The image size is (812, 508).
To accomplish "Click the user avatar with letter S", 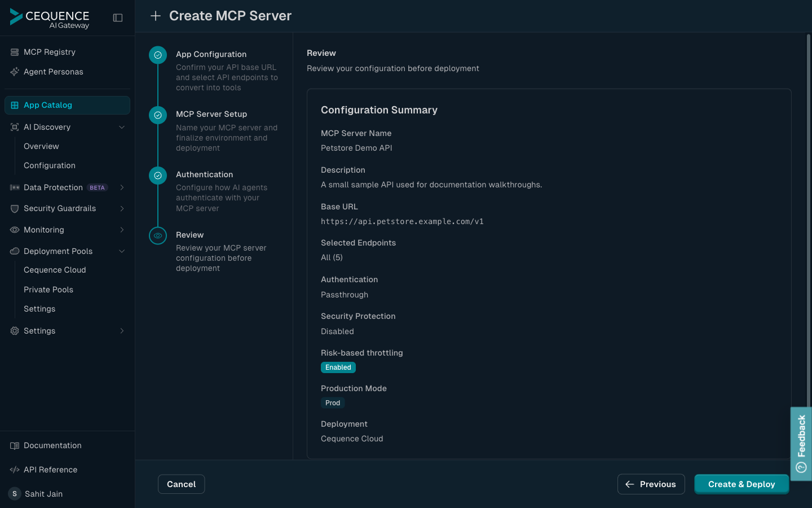I will [x=15, y=494].
